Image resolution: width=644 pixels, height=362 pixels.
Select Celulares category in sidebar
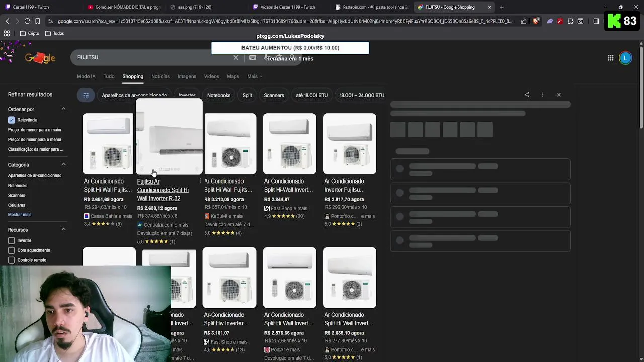tap(17, 205)
